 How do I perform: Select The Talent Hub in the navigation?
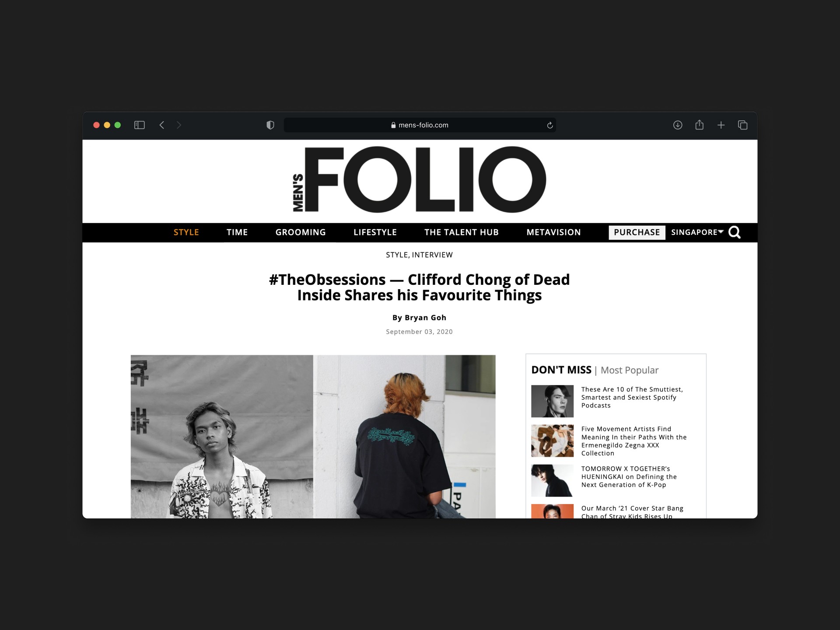tap(462, 232)
